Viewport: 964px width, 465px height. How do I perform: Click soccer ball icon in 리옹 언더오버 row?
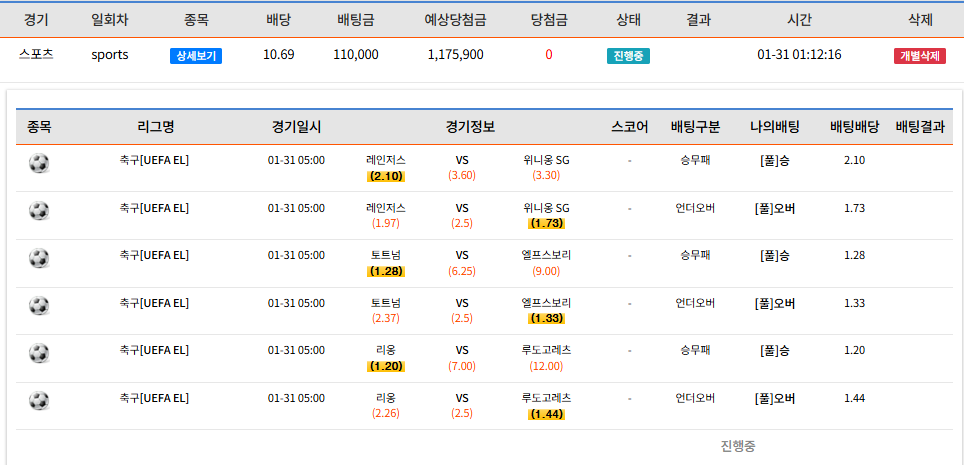[x=39, y=401]
